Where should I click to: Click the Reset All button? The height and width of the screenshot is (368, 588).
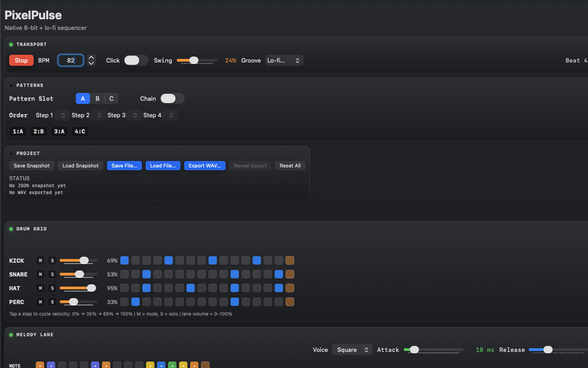290,166
